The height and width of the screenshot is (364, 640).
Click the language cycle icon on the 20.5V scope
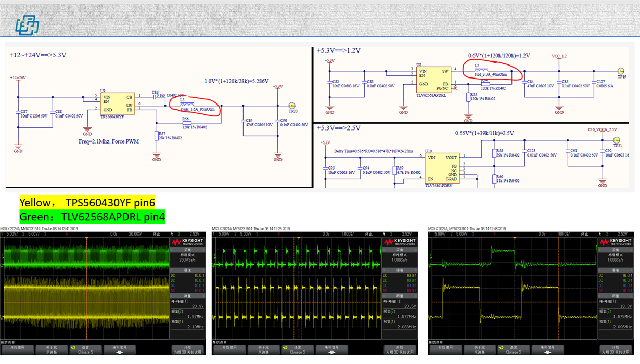[285, 348]
